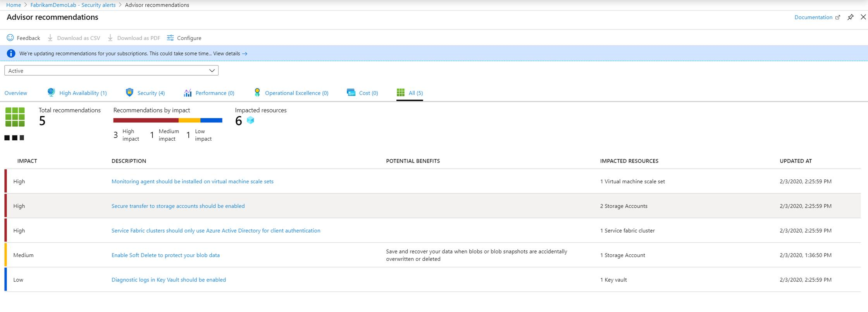Click the Download as CSV arrow icon

(x=50, y=38)
